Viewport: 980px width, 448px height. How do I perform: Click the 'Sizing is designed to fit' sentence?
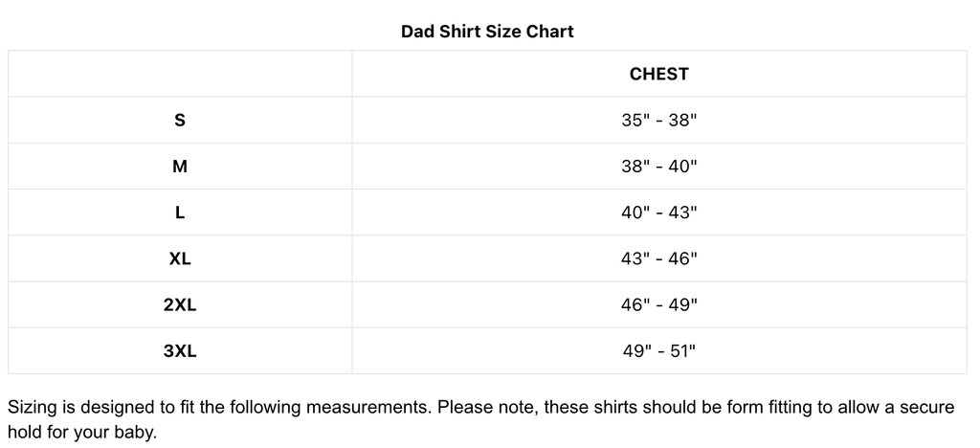pos(219,408)
